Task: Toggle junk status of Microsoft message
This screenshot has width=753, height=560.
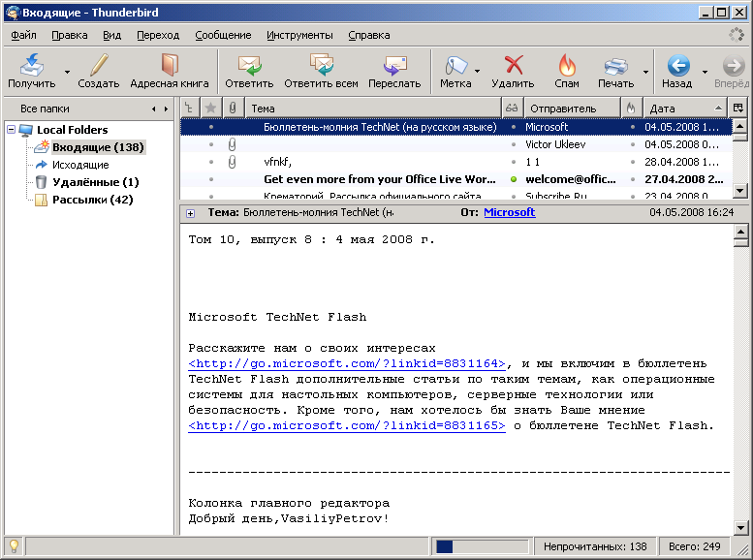Action: point(633,127)
